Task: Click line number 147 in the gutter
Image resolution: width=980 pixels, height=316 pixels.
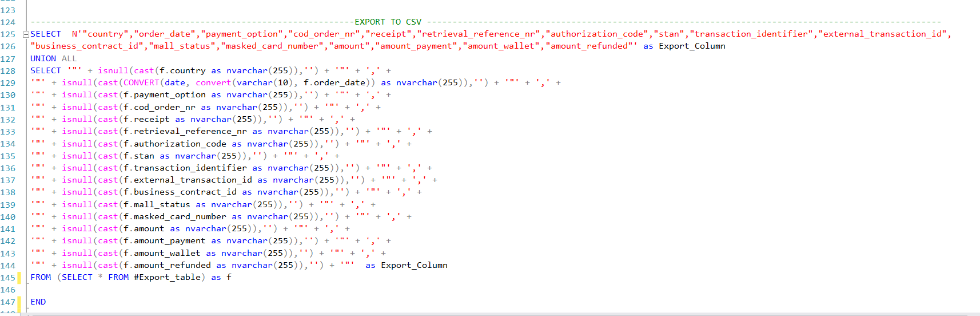Action: [8, 302]
